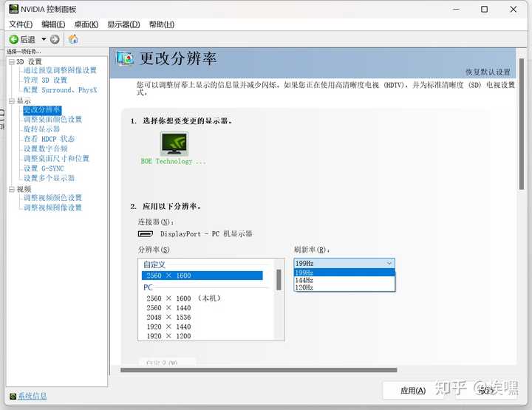
Task: Open the refresh rate combo box
Action: pos(344,263)
